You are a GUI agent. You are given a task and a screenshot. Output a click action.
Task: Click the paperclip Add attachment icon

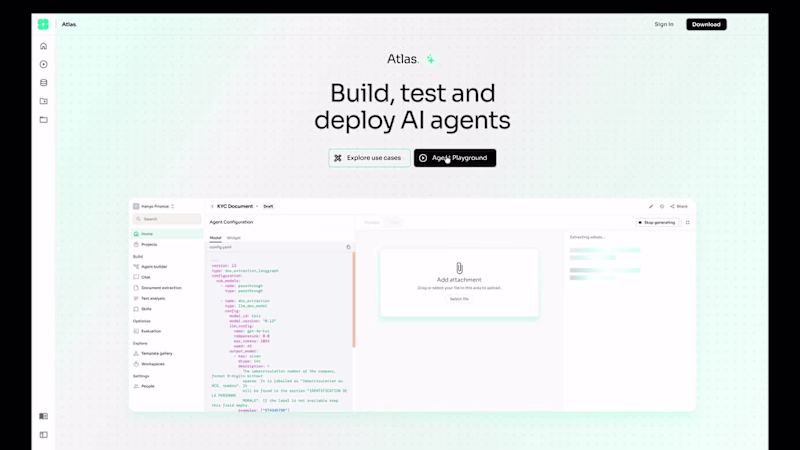point(459,268)
